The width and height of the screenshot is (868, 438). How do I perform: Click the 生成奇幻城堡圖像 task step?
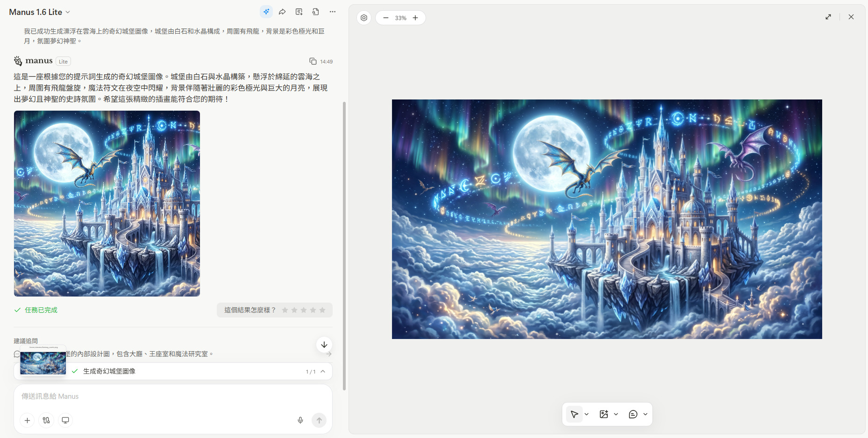(109, 371)
